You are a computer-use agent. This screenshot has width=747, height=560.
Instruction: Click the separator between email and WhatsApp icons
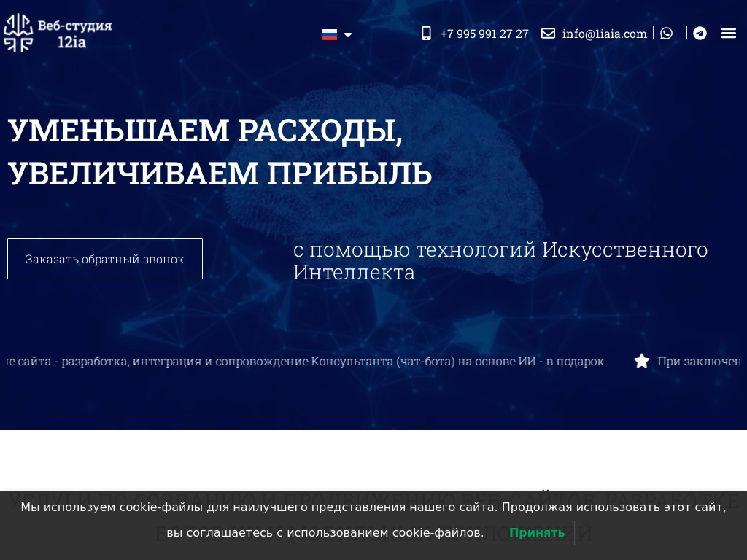pyautogui.click(x=652, y=33)
